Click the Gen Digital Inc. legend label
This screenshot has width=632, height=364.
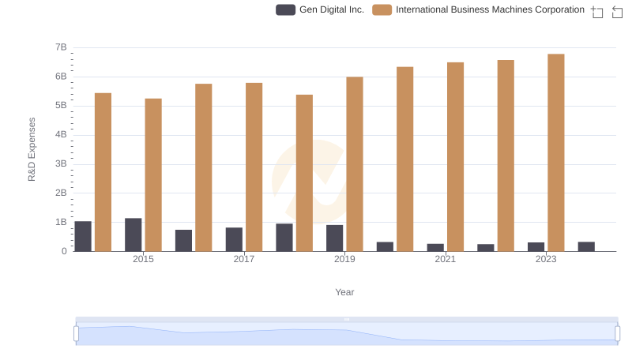pos(331,9)
